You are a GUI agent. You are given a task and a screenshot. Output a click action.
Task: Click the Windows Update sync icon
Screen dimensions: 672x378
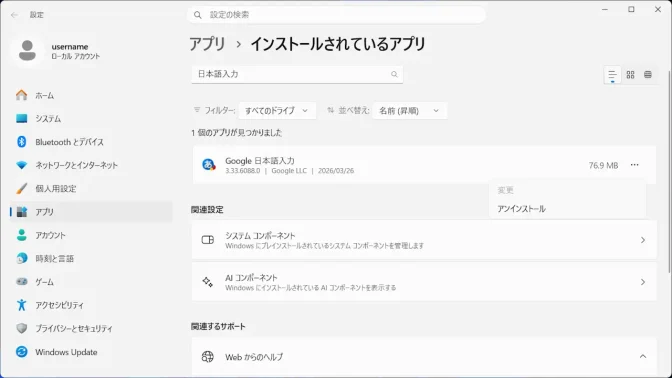coord(21,352)
